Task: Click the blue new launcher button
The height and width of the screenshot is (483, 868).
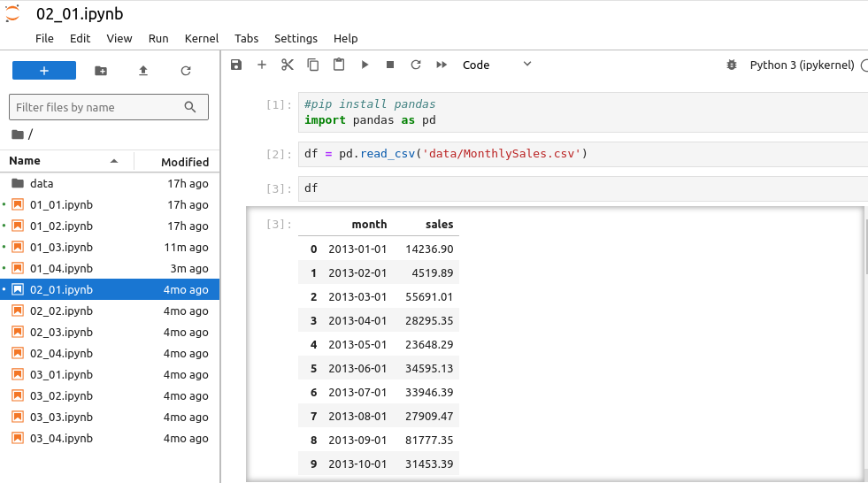Action: [44, 71]
